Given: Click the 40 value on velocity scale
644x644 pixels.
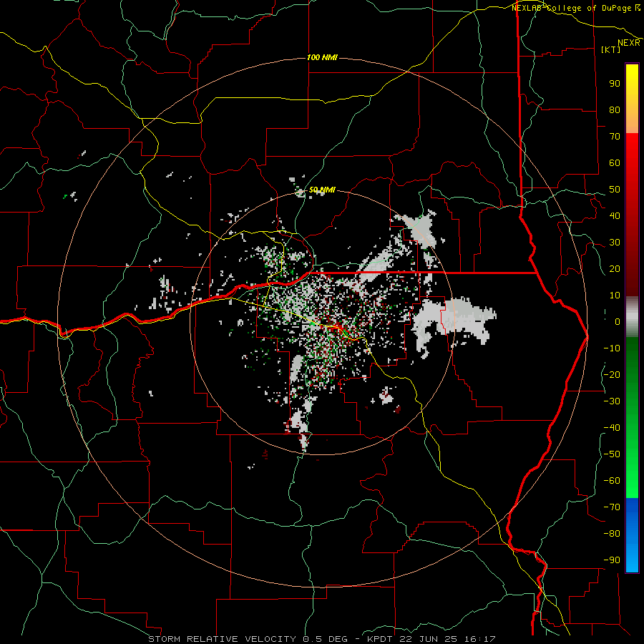Looking at the screenshot, I should (x=615, y=216).
